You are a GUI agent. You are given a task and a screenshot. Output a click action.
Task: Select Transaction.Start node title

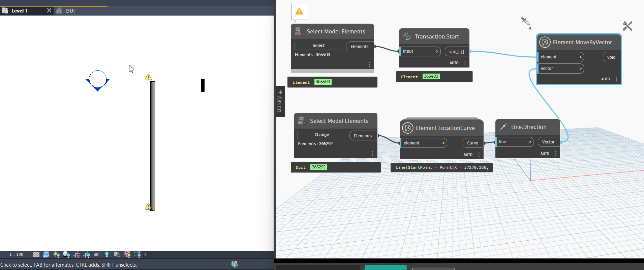tap(437, 36)
